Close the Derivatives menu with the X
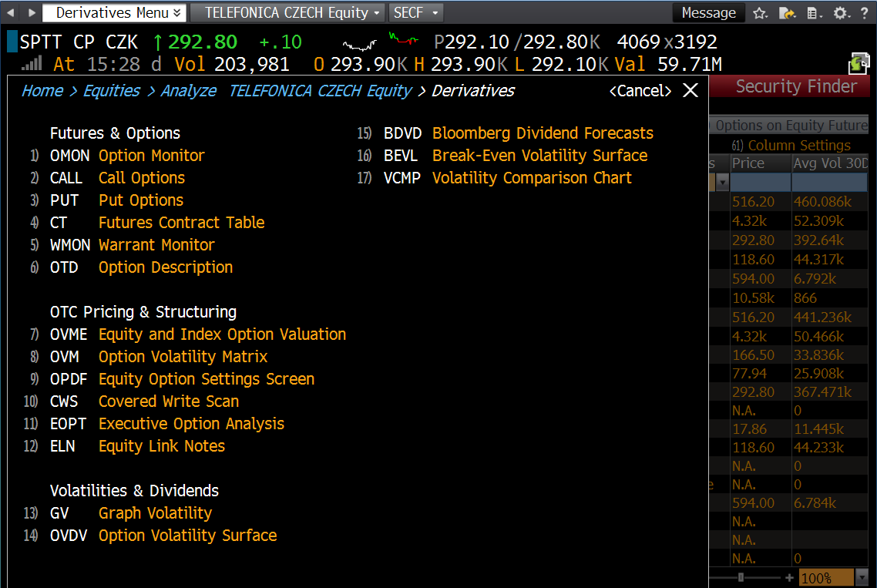877x588 pixels. pos(691,91)
